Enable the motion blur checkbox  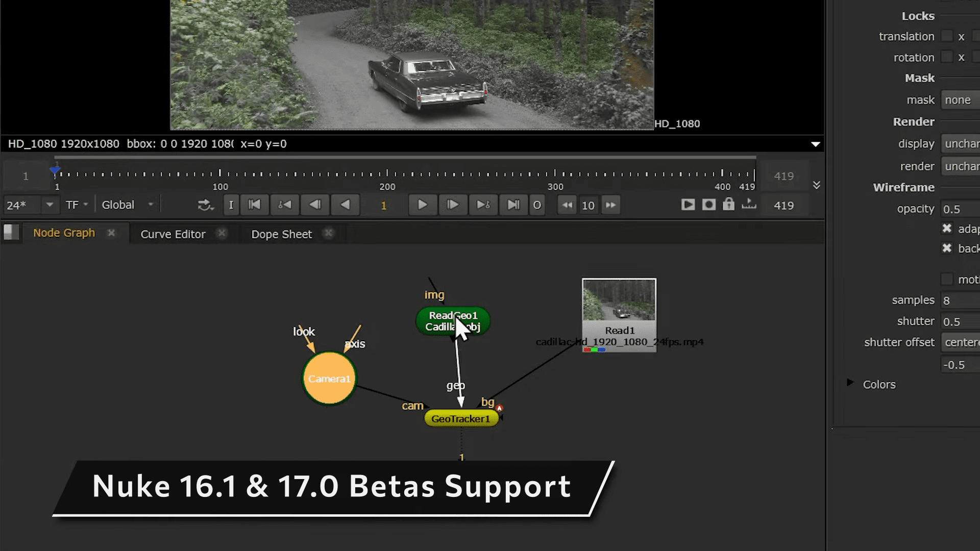pyautogui.click(x=947, y=279)
